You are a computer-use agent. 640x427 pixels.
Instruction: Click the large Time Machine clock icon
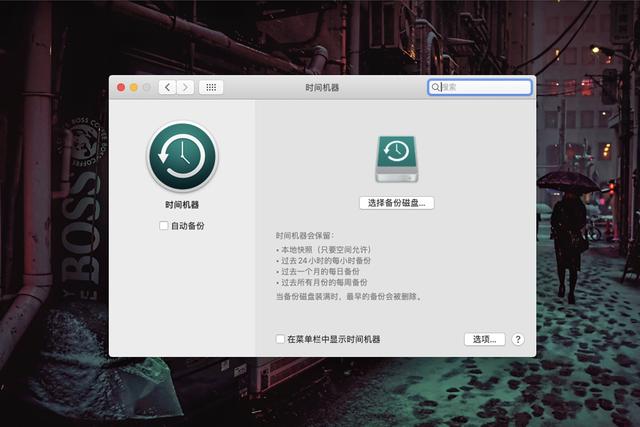pos(182,157)
